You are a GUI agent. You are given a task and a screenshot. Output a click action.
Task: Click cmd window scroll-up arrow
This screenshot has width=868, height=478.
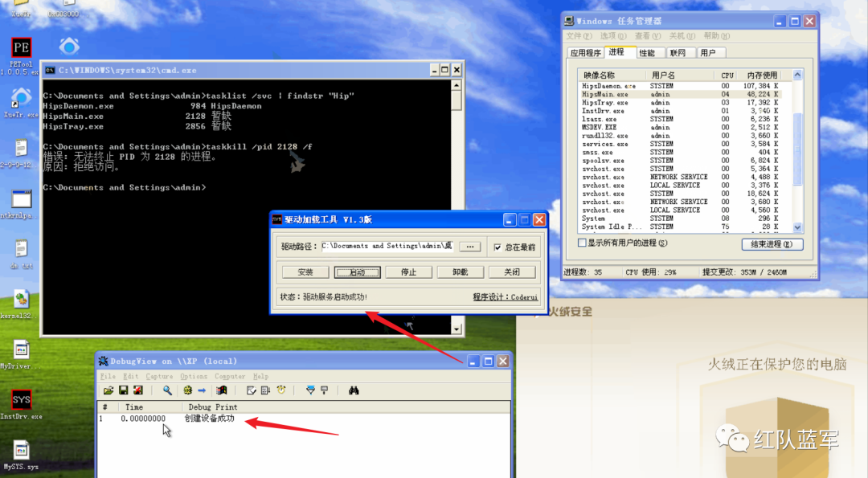click(457, 85)
